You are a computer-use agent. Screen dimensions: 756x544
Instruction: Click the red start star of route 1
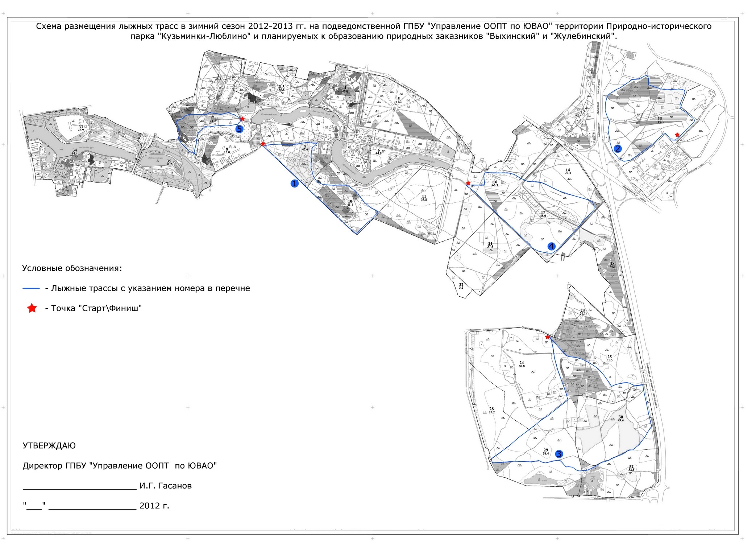click(262, 144)
